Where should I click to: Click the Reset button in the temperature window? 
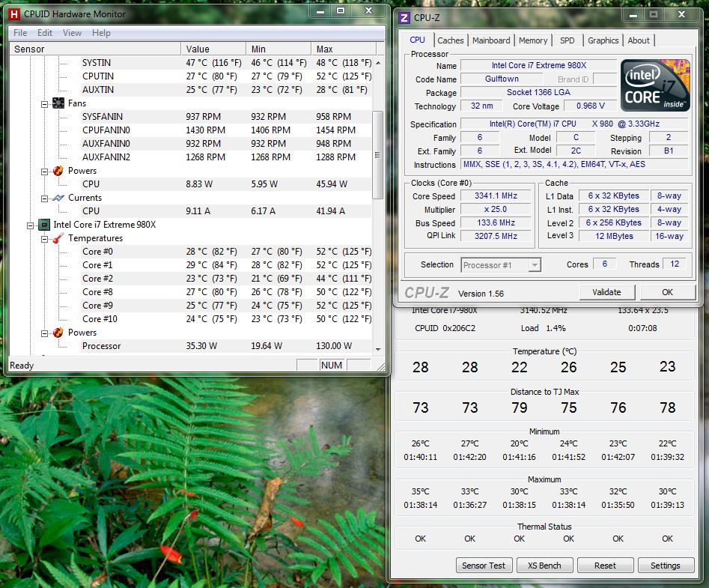point(605,566)
